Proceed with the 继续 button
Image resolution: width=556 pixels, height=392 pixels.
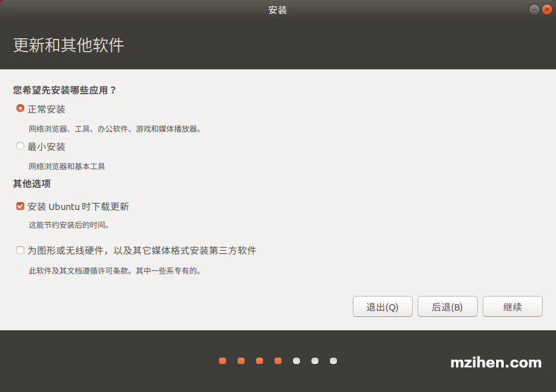coord(513,307)
